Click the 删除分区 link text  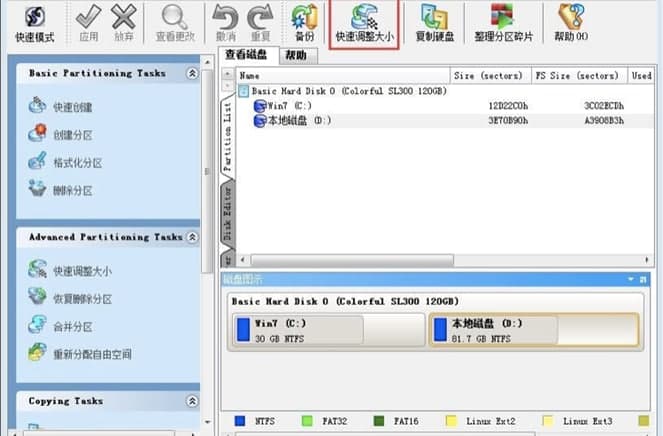(x=73, y=191)
